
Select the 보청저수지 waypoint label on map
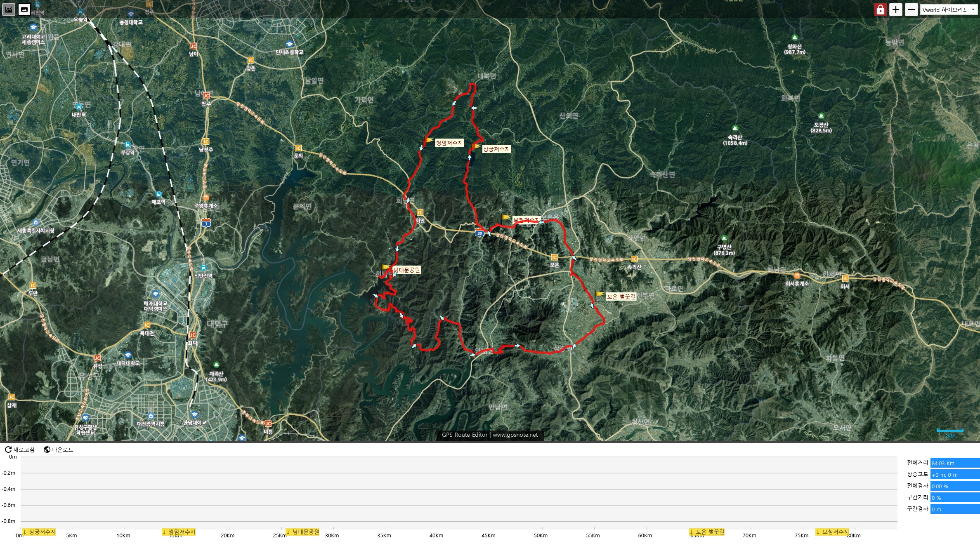point(526,220)
